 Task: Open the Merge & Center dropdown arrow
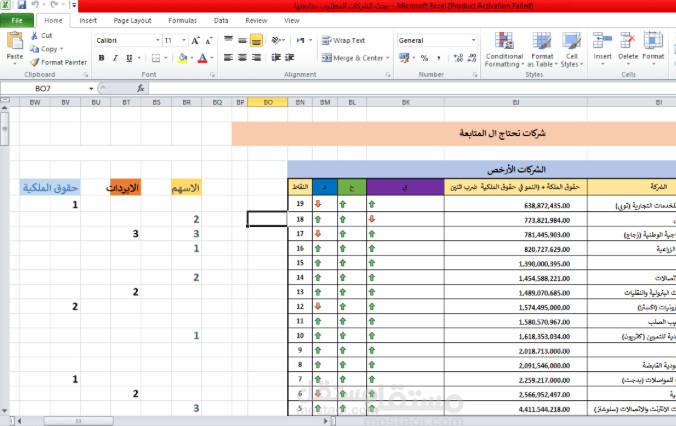point(388,58)
